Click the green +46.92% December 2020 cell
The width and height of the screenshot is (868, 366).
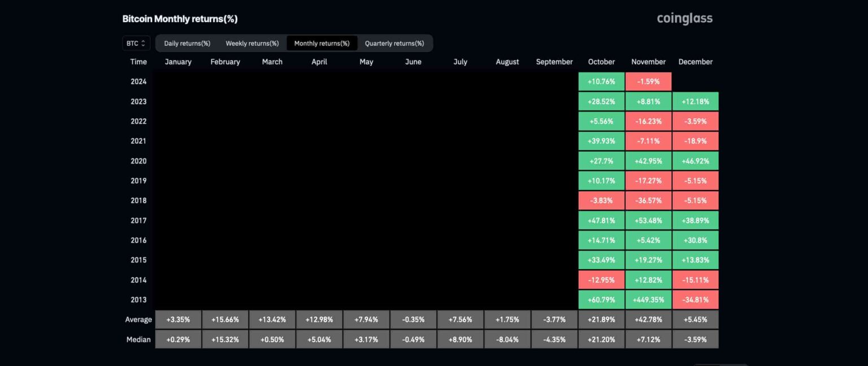695,161
